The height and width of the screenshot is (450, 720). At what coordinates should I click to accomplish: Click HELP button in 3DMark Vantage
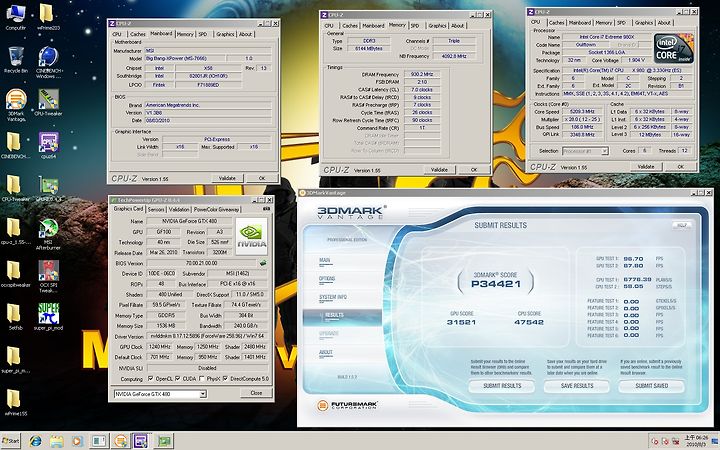681,225
